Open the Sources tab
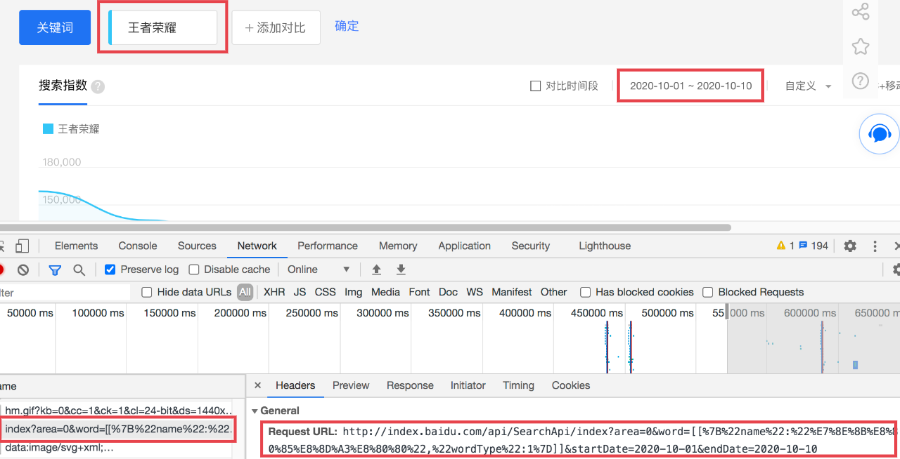This screenshot has width=900, height=459. click(197, 246)
